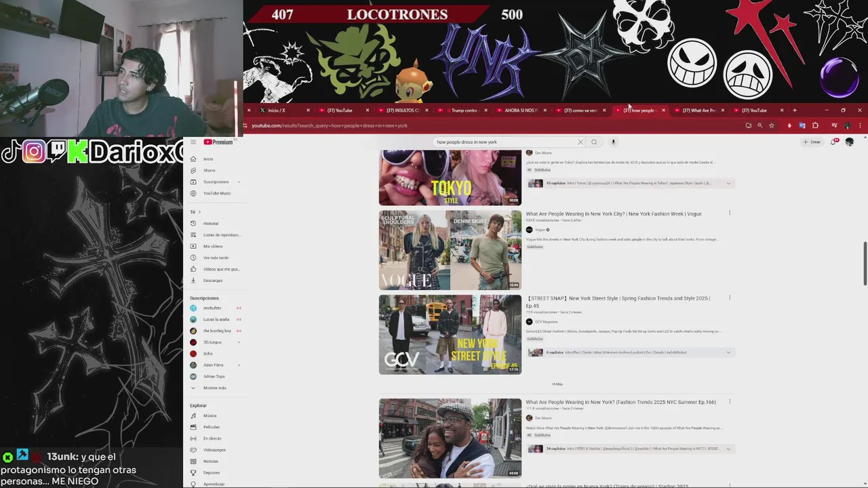The width and height of the screenshot is (868, 488).
Task: Play the GCV New York Street Style thumbnail
Action: [450, 334]
